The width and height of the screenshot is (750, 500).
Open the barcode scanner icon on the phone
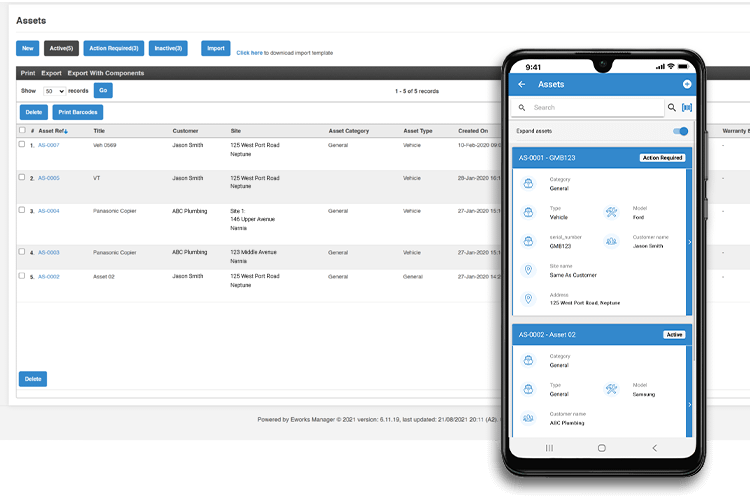[x=687, y=107]
